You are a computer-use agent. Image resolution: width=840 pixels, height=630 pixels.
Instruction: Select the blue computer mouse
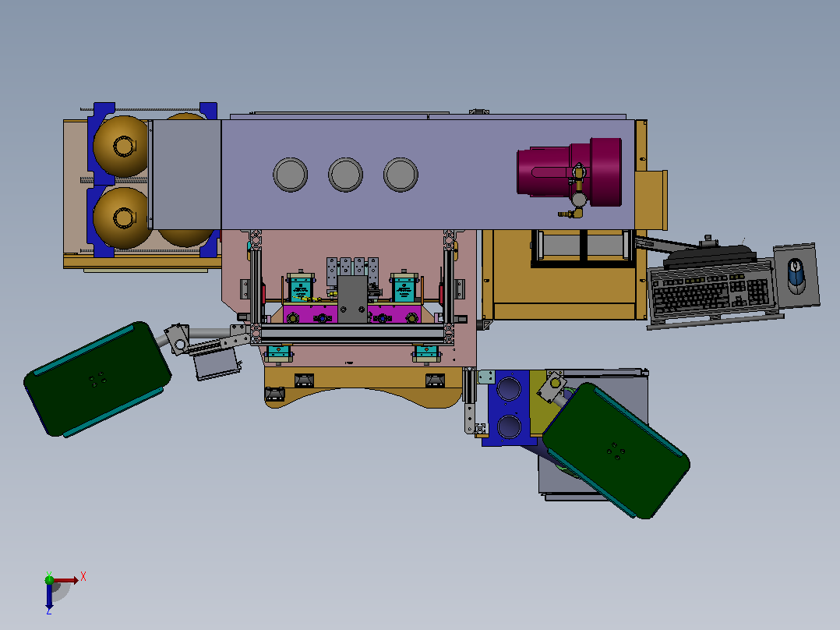pos(796,275)
